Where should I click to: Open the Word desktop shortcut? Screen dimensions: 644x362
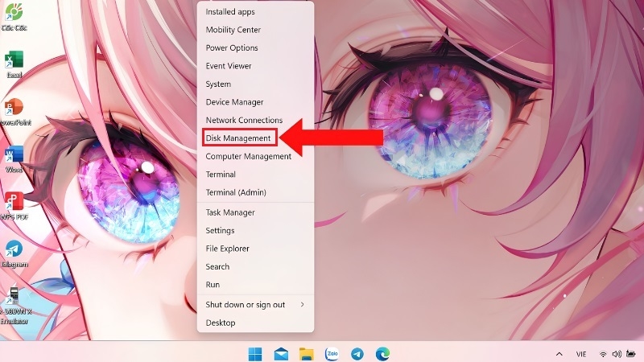(14, 159)
